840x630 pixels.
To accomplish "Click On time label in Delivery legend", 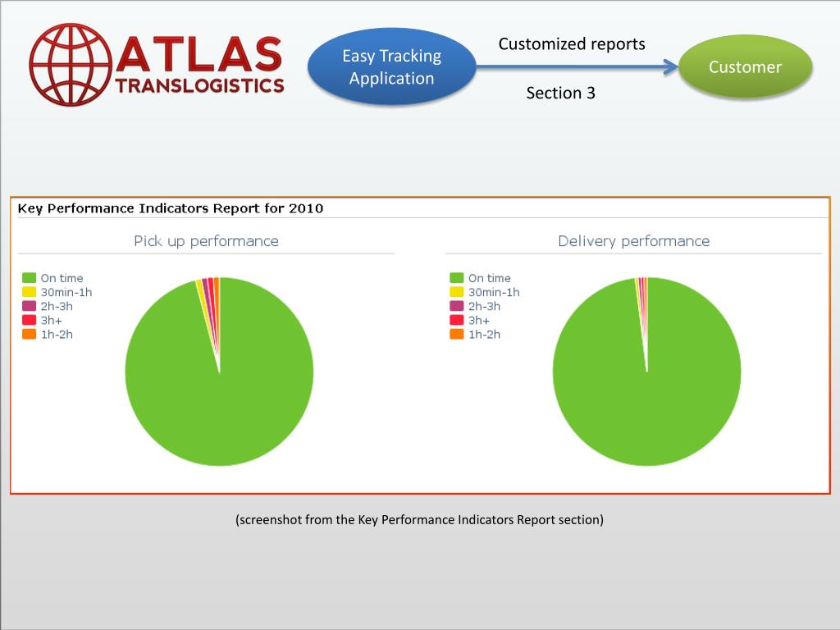I will (489, 278).
